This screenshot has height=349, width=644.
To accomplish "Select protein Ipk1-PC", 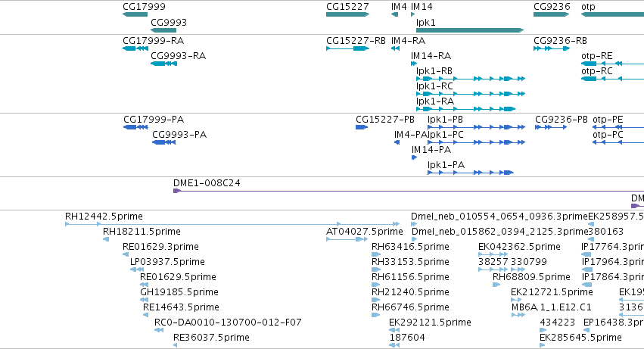I will click(x=446, y=135).
